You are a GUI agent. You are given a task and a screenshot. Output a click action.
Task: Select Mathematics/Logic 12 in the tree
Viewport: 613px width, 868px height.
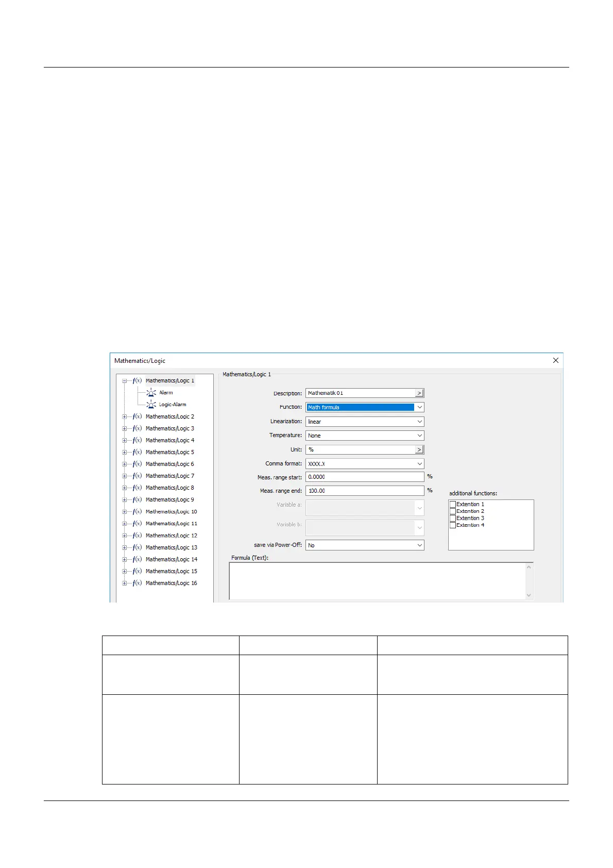(172, 536)
